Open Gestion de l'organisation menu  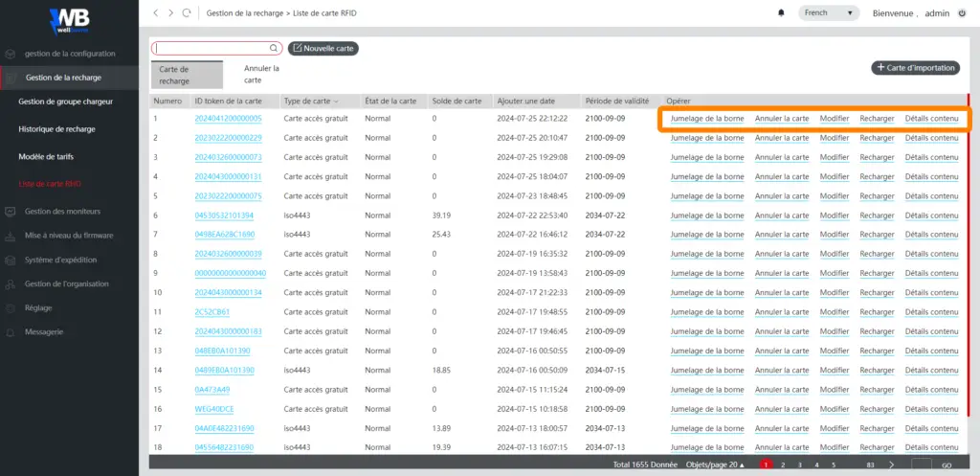(69, 284)
